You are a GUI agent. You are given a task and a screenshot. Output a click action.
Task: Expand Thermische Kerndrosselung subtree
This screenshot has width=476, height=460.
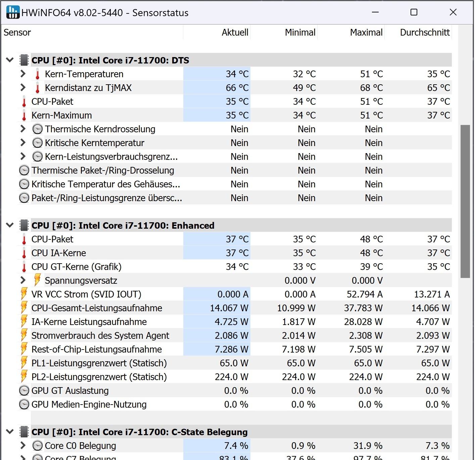pyautogui.click(x=23, y=129)
